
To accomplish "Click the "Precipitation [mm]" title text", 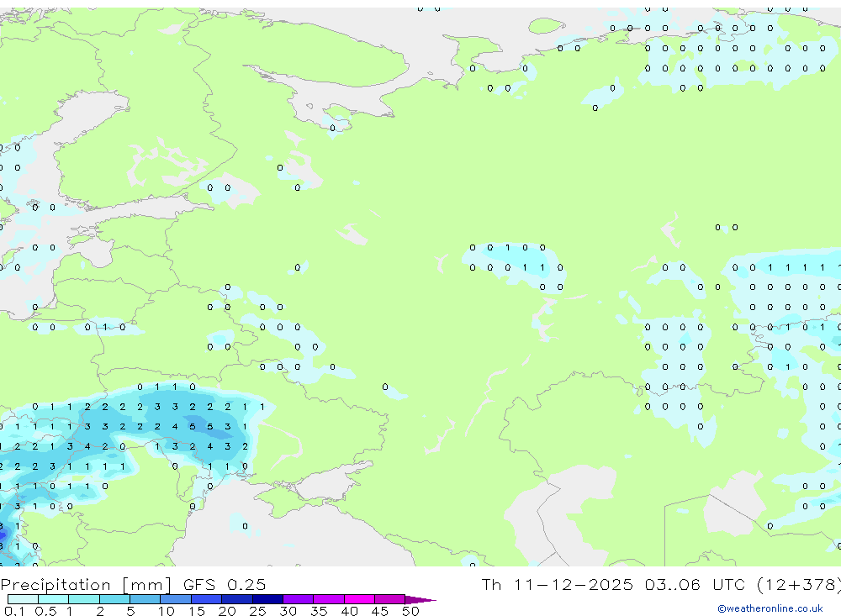I will tap(86, 584).
